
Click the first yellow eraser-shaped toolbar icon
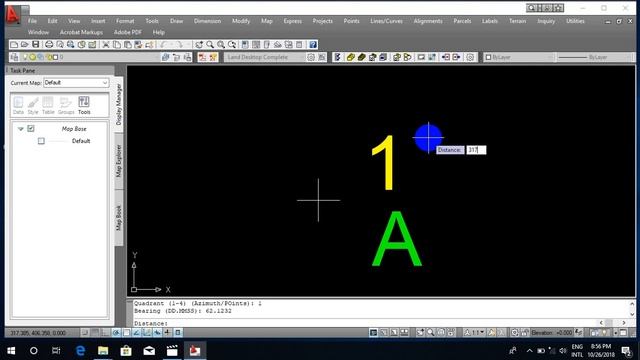pos(351,57)
